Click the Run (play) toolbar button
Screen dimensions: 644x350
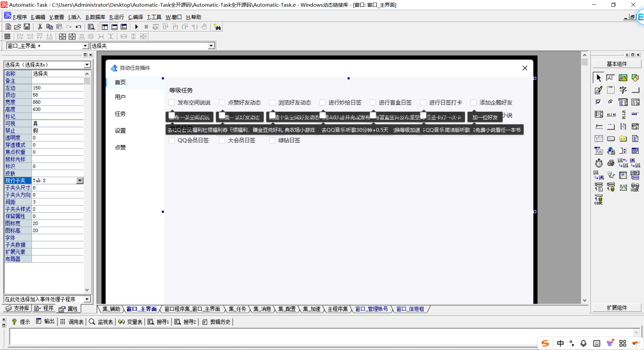[137, 27]
